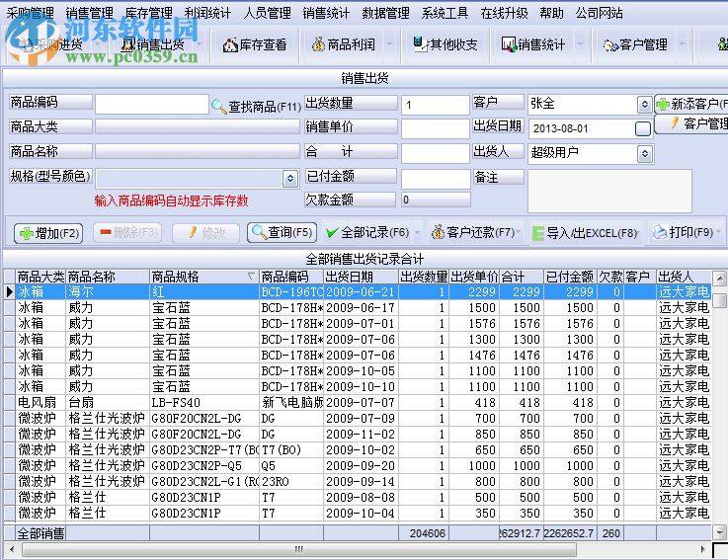
Task: Click the 导入/出EXCEL(F8) button
Action: pos(585,233)
